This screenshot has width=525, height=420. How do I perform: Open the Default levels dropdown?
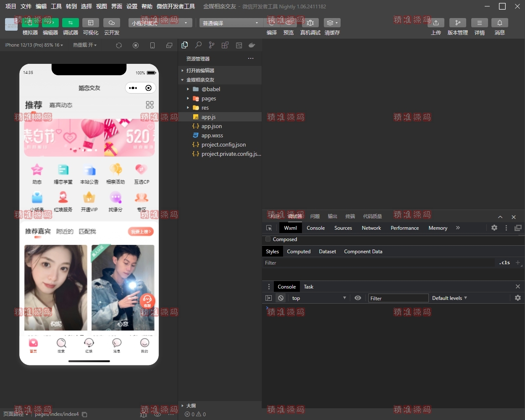tap(449, 298)
